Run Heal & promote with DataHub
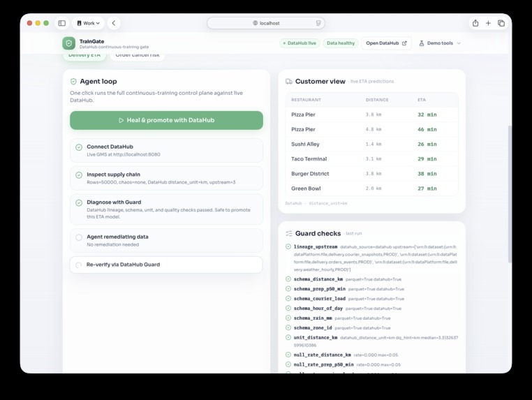Screen dimensions: 532x400 click(x=166, y=120)
